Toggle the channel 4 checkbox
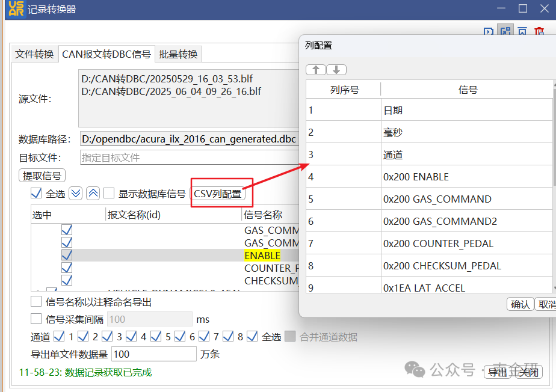 (x=131, y=336)
